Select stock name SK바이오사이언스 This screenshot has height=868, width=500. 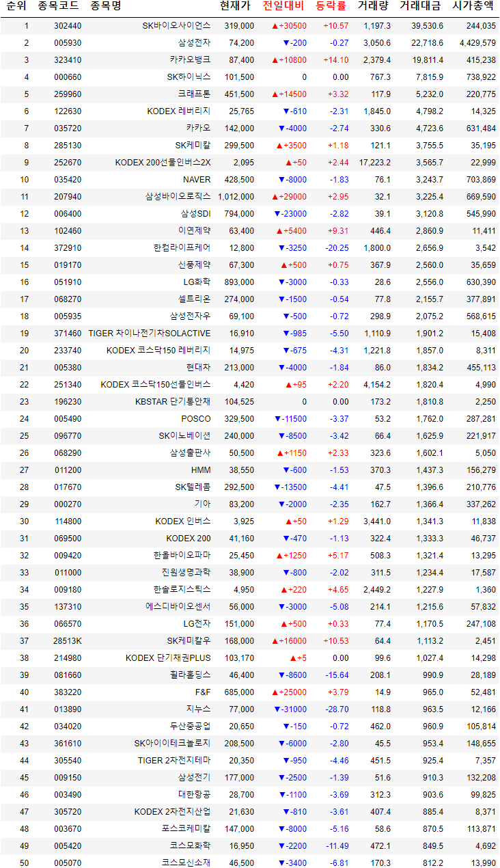click(x=176, y=26)
